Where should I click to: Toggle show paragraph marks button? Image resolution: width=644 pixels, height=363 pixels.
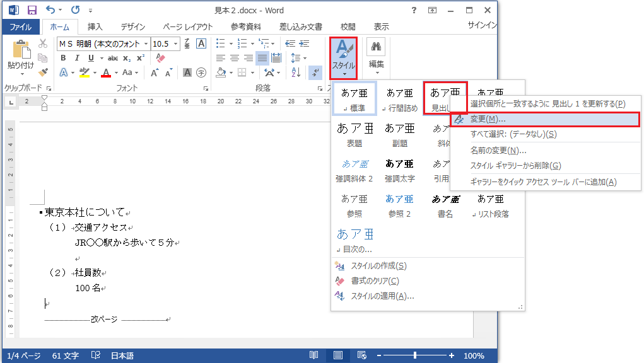315,72
